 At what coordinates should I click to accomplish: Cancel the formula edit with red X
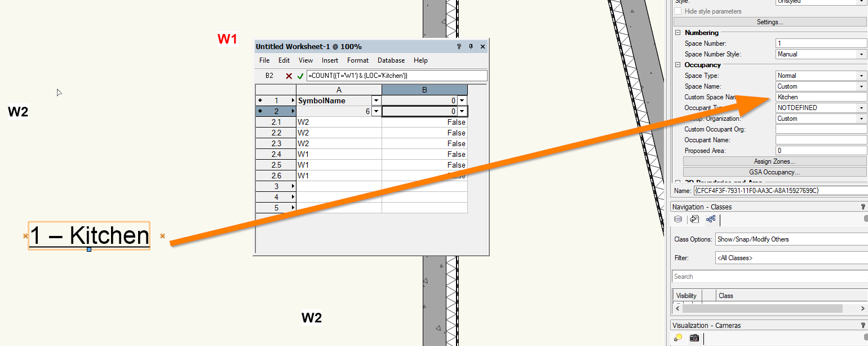[289, 76]
